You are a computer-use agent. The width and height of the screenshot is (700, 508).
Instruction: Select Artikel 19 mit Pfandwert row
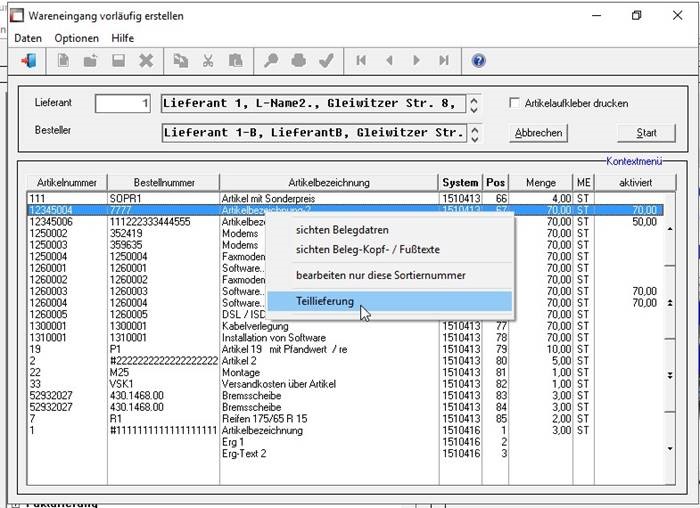[345, 350]
